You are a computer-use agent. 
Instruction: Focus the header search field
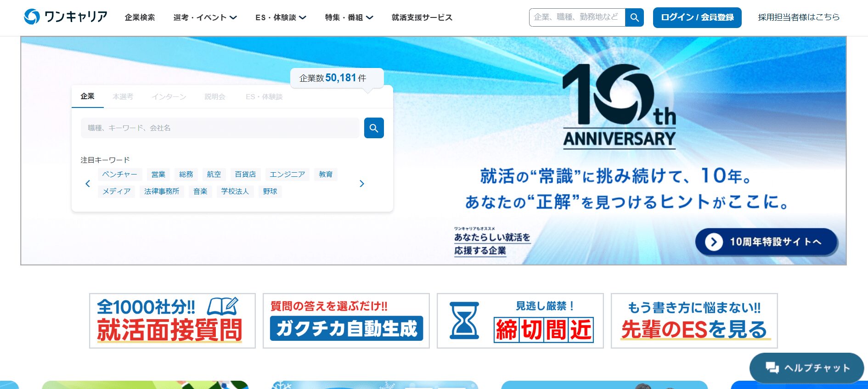coord(577,17)
